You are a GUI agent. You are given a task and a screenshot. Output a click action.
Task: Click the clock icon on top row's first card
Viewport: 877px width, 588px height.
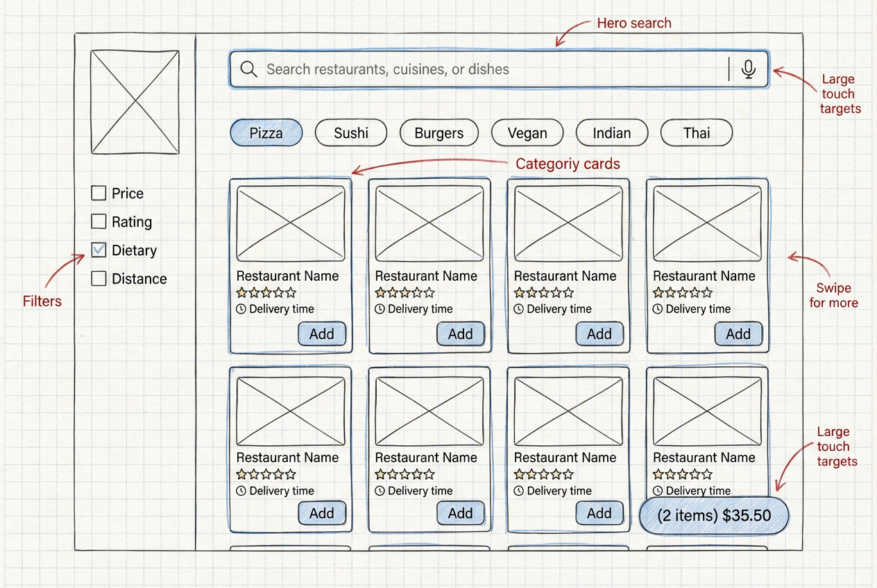(241, 309)
